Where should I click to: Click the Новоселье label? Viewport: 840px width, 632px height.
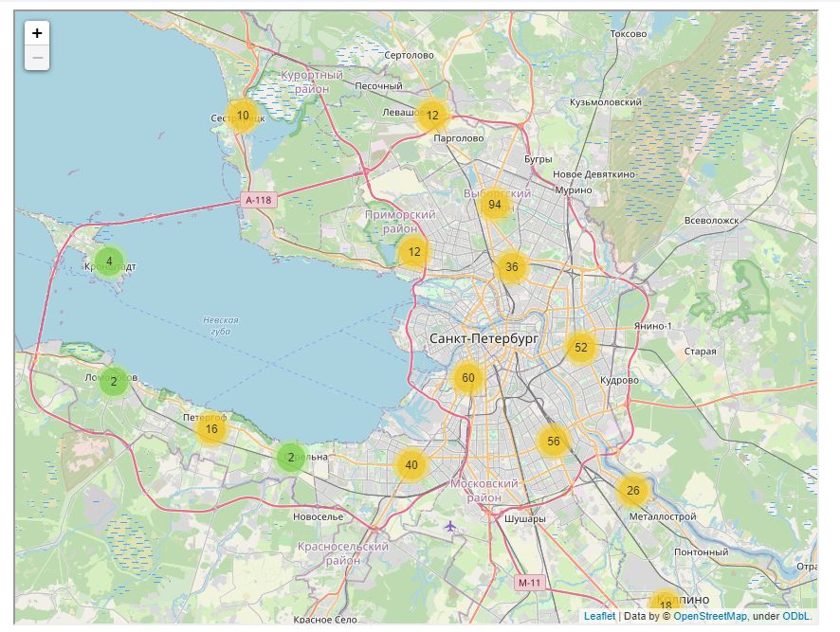[319, 516]
